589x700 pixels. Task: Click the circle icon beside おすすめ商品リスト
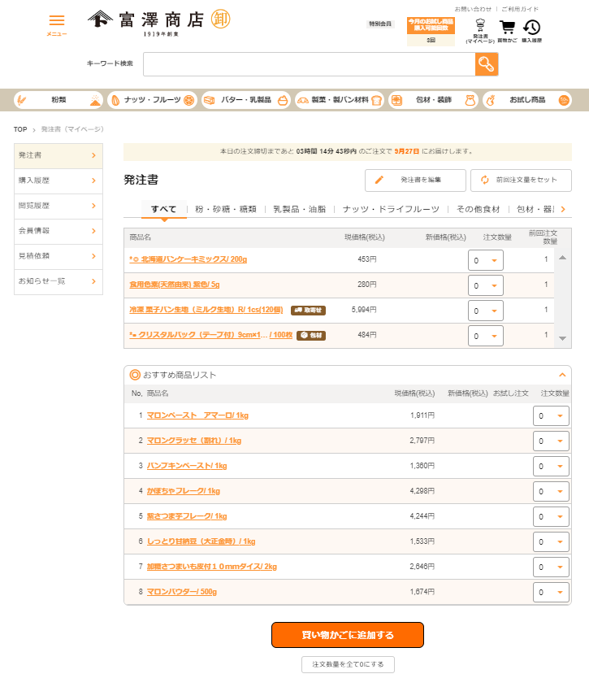135,375
